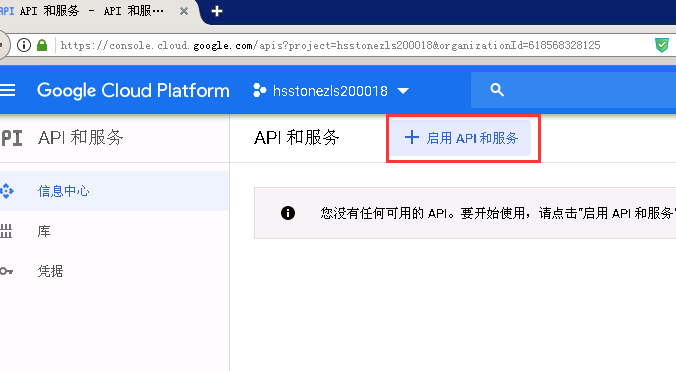Viewport: 676px width, 371px height.
Task: Click the site information icon in address bar
Action: pyautogui.click(x=24, y=45)
